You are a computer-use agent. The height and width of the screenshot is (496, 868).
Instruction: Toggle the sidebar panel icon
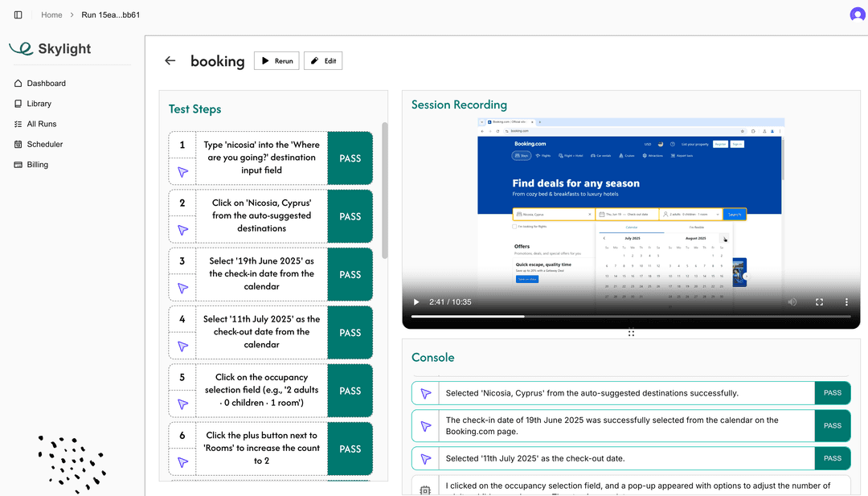(18, 15)
